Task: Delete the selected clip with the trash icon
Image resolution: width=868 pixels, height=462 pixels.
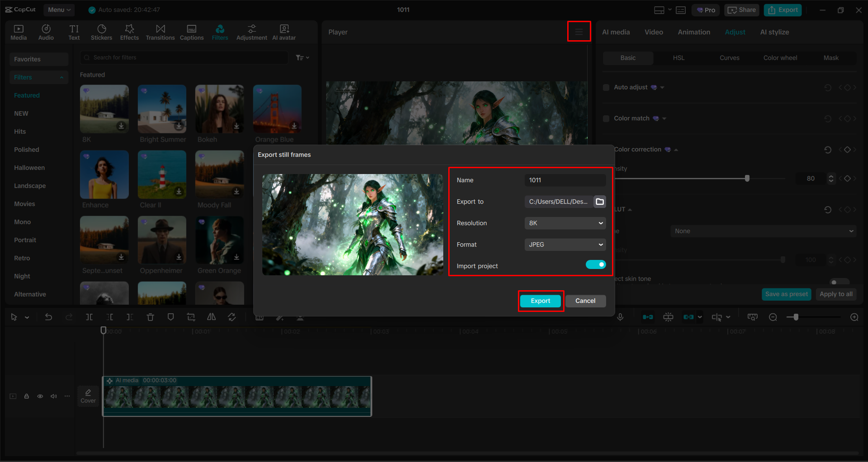Action: pyautogui.click(x=150, y=317)
